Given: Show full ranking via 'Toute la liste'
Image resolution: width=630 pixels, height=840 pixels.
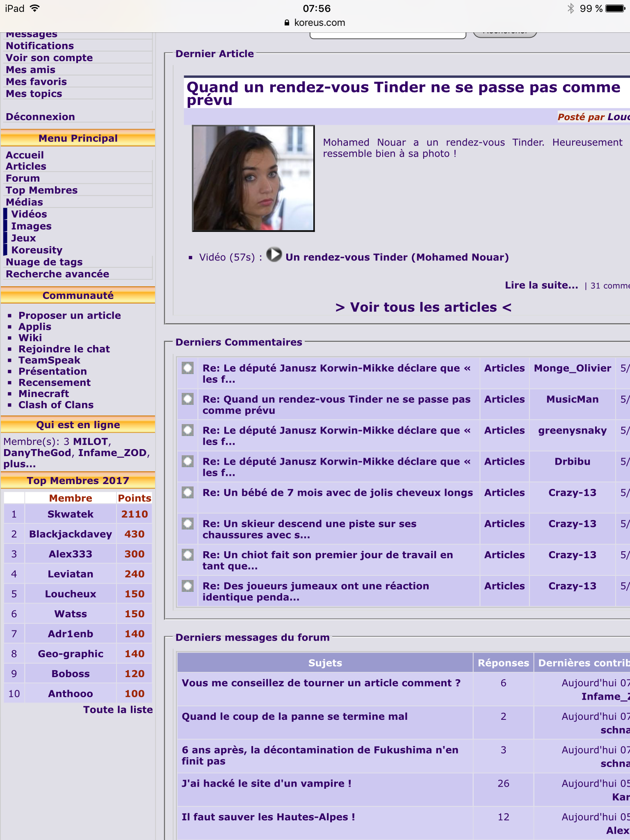Looking at the screenshot, I should 118,710.
